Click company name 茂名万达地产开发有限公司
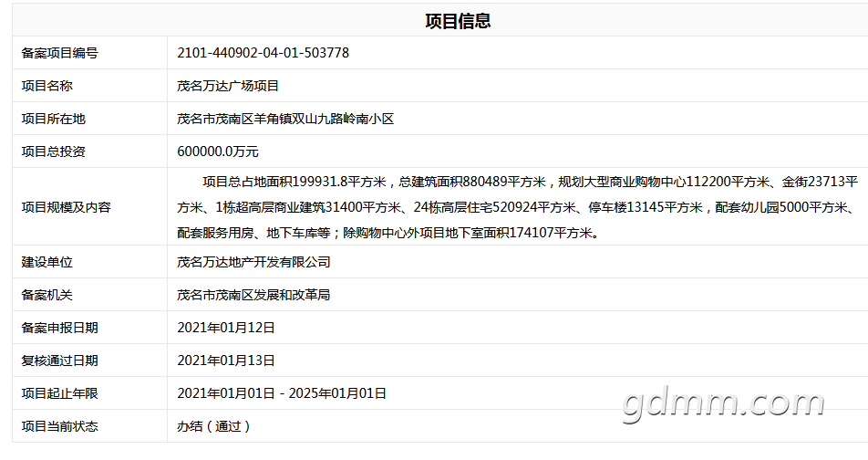Screen dimensions: 868x460 pos(253,262)
